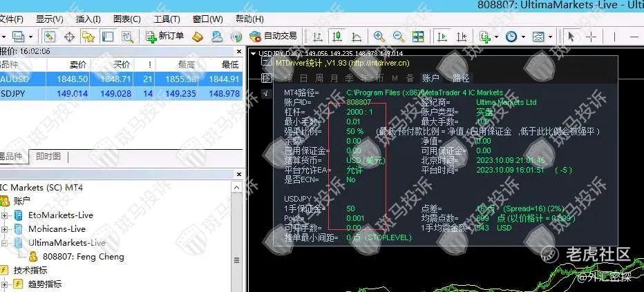The image size is (644, 292).
Task: Zoom in on the chart
Action: [x=379, y=37]
